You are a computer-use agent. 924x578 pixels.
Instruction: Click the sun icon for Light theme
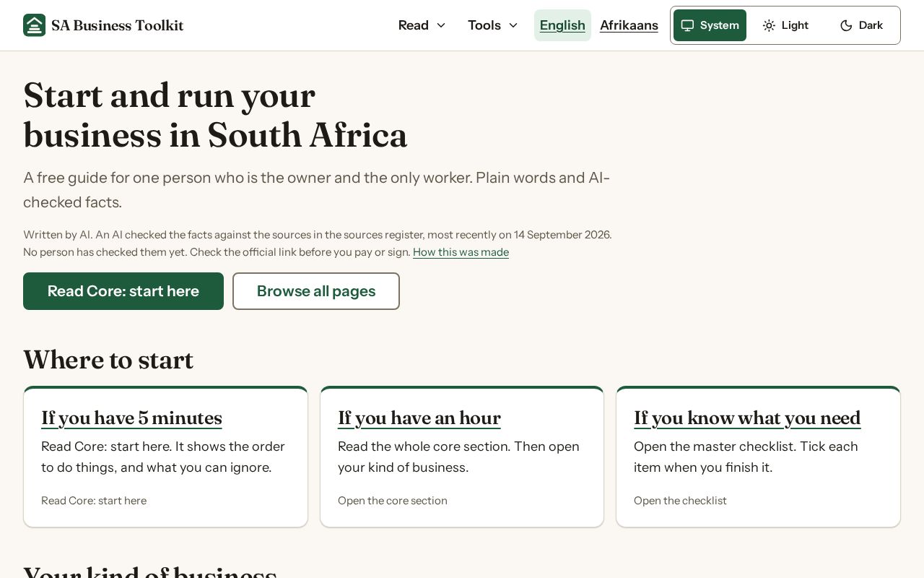769,25
